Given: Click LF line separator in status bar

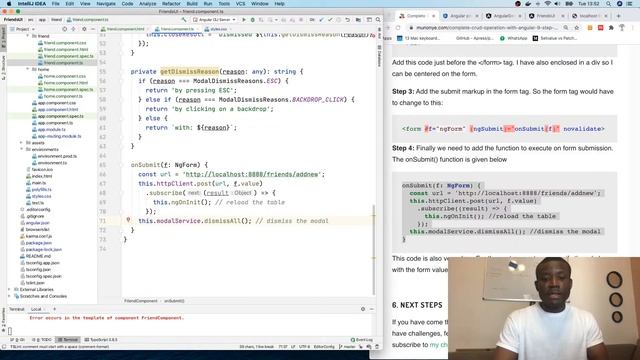Looking at the screenshot, I should coord(293,347).
